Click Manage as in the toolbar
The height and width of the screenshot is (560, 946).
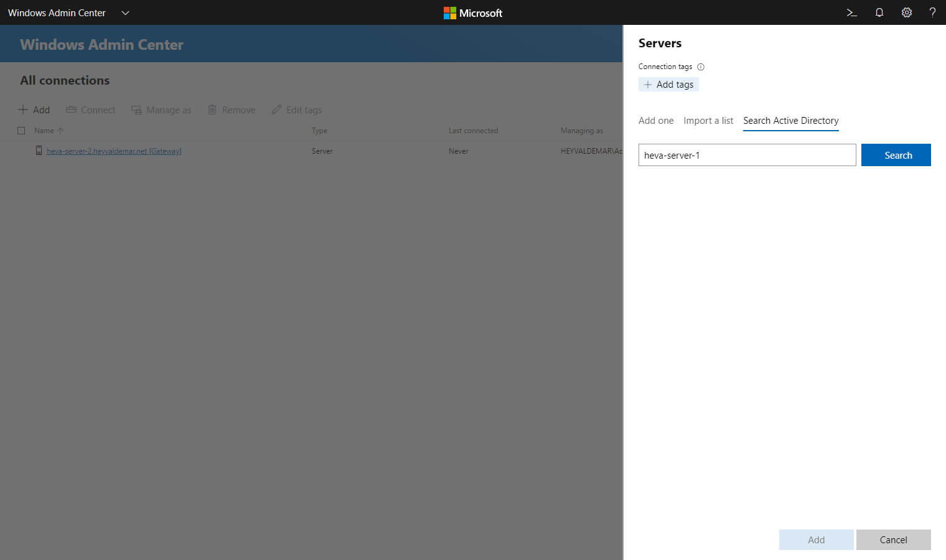point(161,110)
